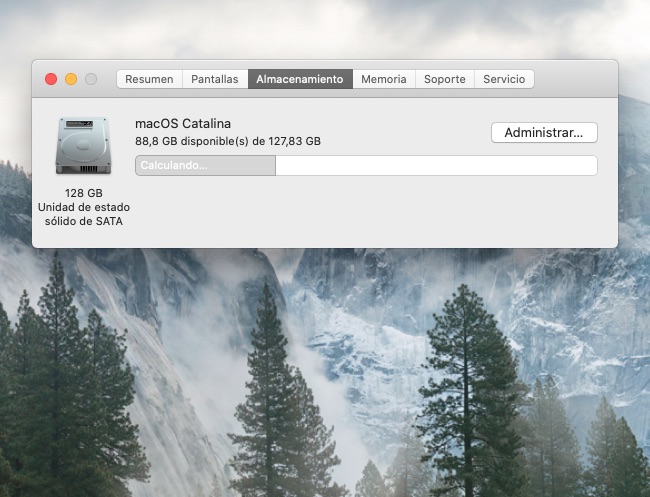Click the 88,8 GB disponible text

click(228, 141)
